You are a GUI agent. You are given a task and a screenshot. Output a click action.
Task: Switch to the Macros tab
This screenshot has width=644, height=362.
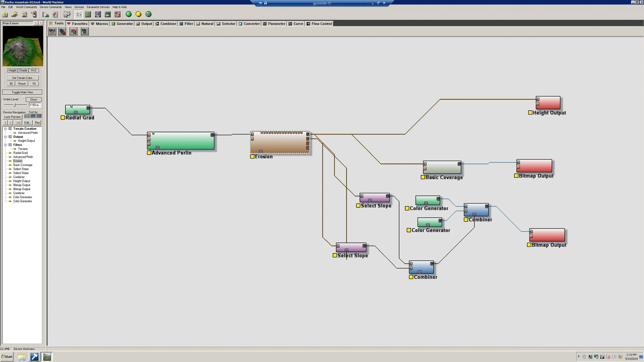click(100, 23)
